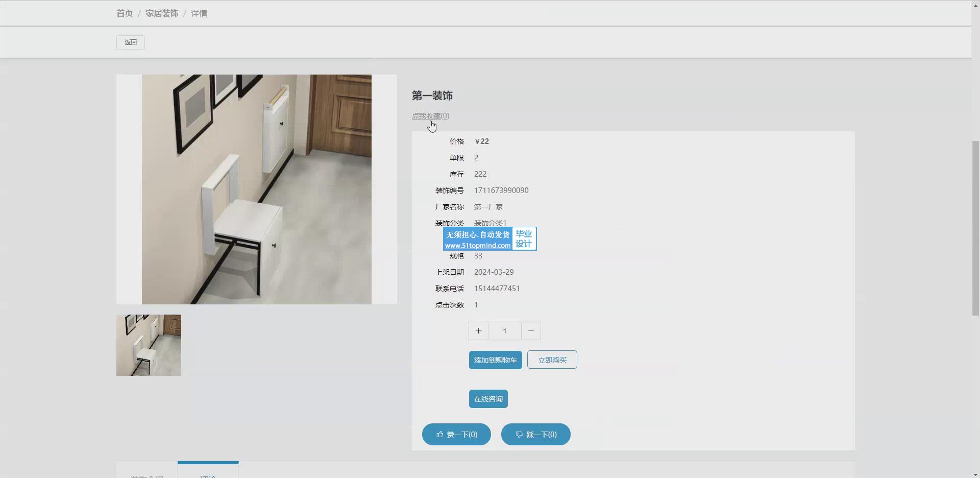This screenshot has width=980, height=478.
Task: Click the 上架日期 value 2024-03-29
Action: click(x=494, y=272)
